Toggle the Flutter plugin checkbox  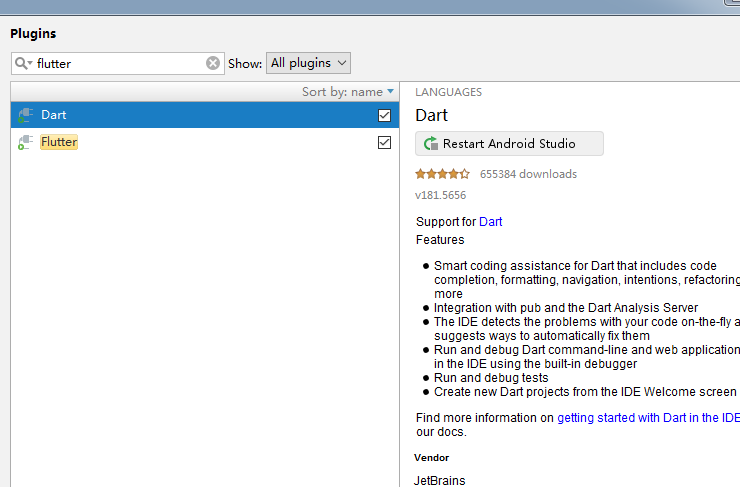click(x=384, y=143)
